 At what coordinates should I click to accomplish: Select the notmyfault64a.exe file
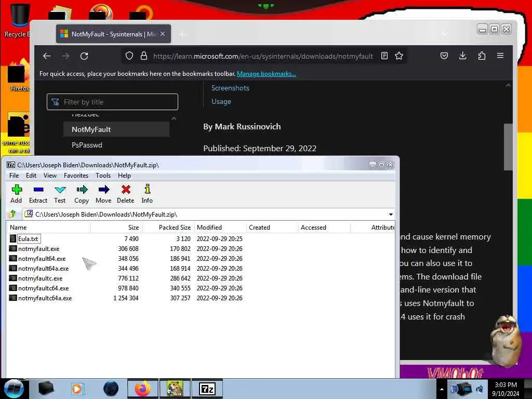tap(44, 269)
